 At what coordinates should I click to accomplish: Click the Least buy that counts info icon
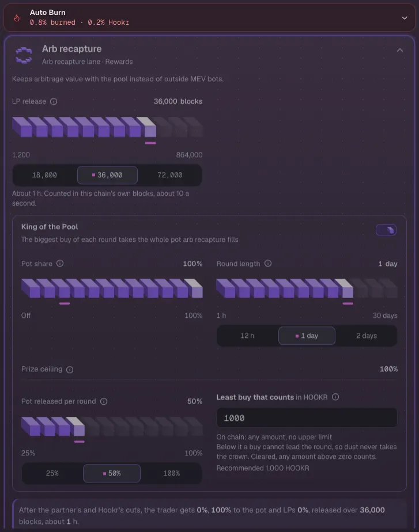tap(335, 397)
